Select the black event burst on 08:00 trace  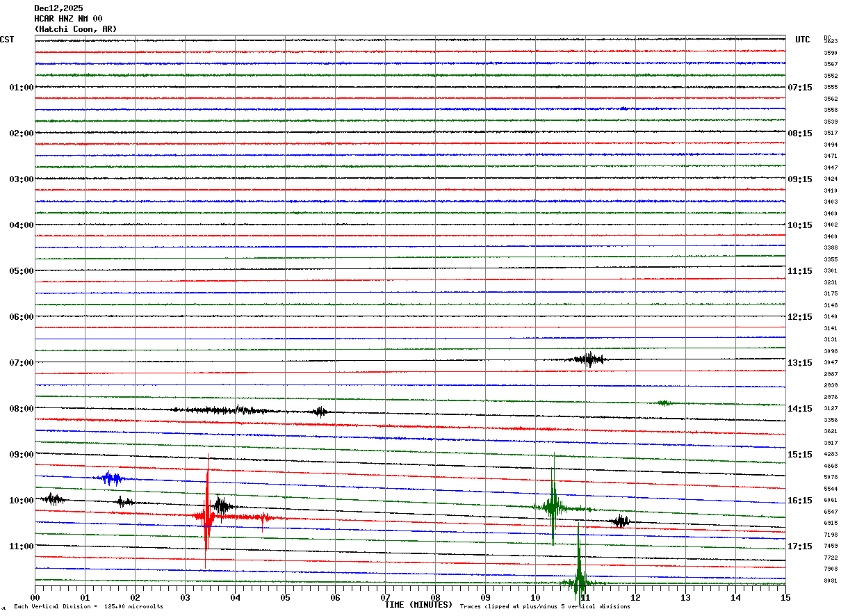click(x=250, y=410)
